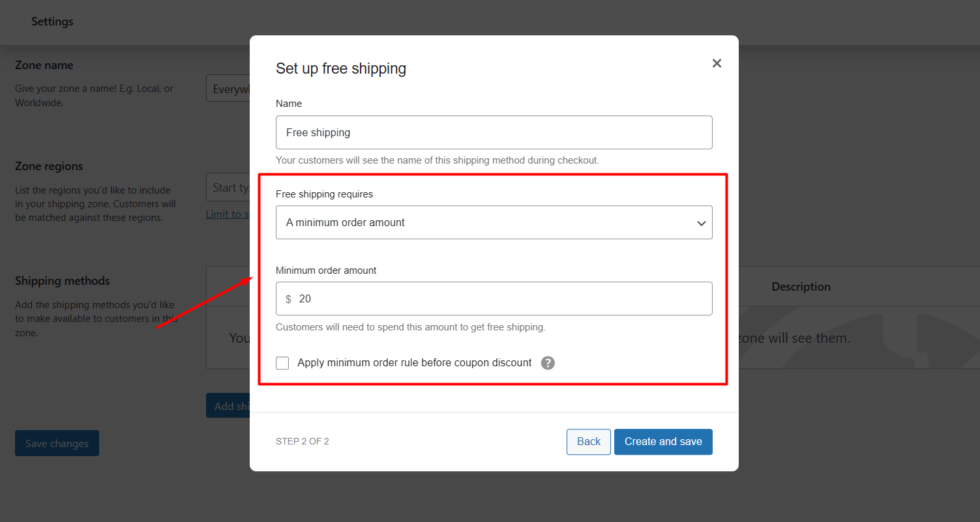Click Create and save button
The width and height of the screenshot is (980, 522).
point(663,441)
